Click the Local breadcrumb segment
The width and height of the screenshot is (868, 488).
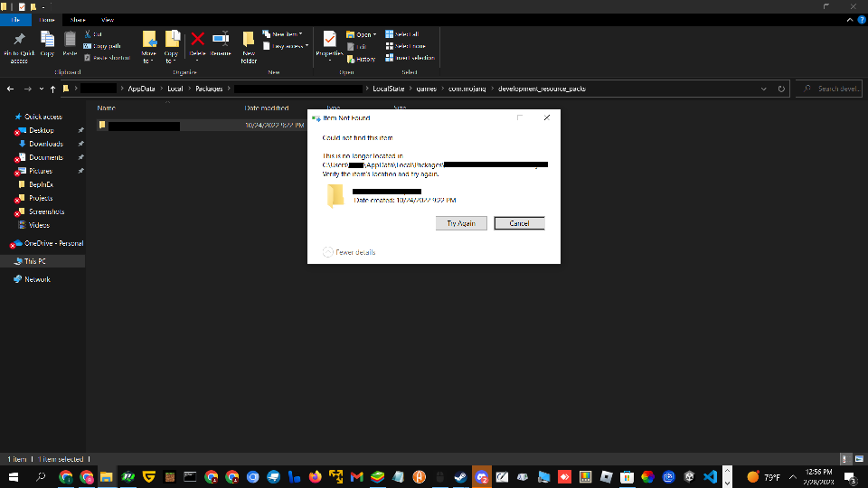point(175,89)
